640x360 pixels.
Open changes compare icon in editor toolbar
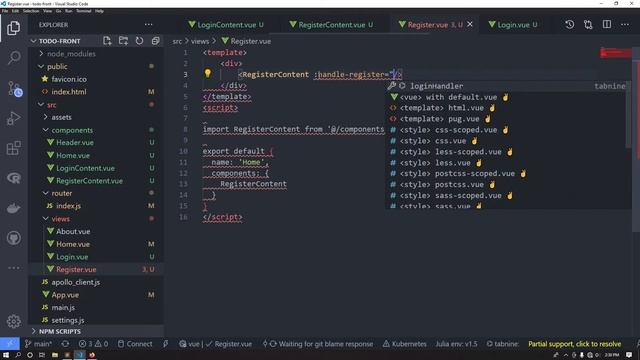click(588, 24)
